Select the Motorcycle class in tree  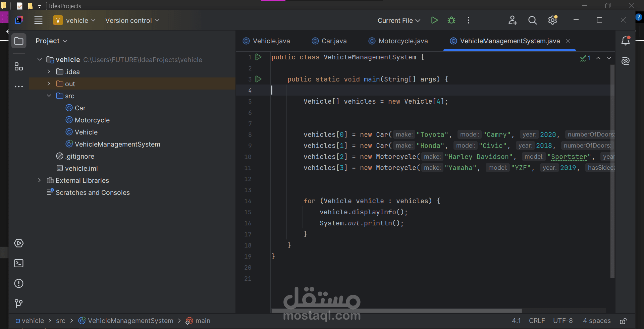click(x=92, y=120)
